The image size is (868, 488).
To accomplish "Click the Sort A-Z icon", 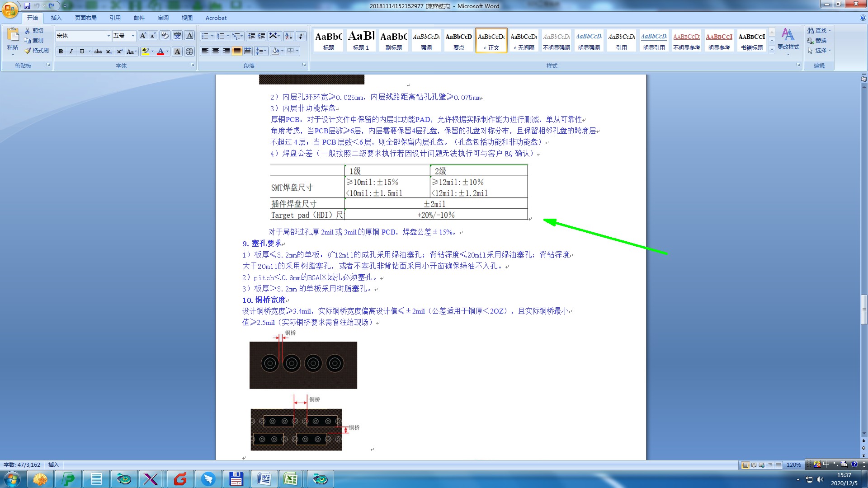I will click(x=288, y=36).
